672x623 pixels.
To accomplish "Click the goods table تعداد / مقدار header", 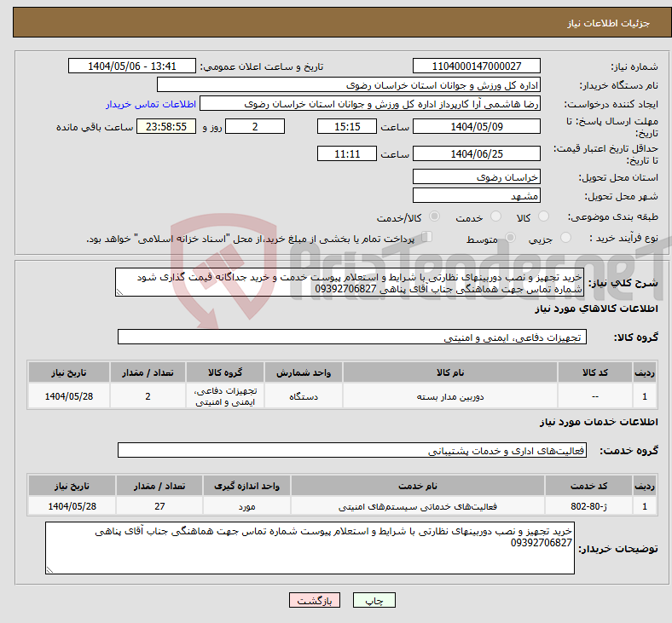I will (x=148, y=372).
